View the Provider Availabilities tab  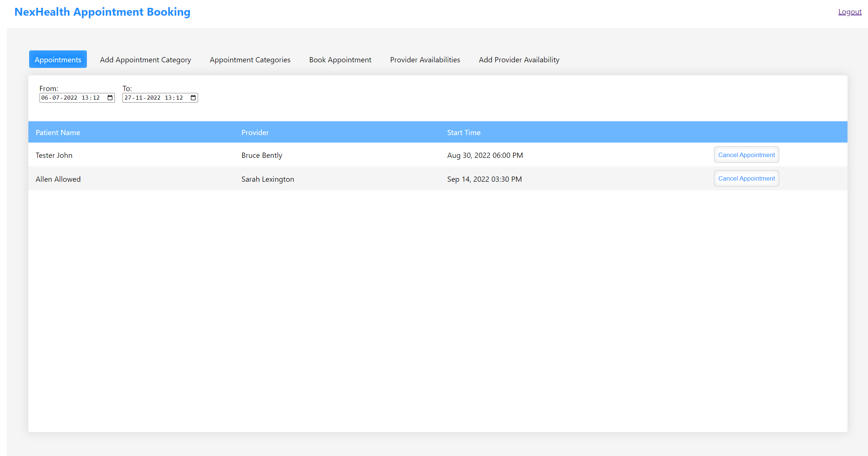point(425,60)
